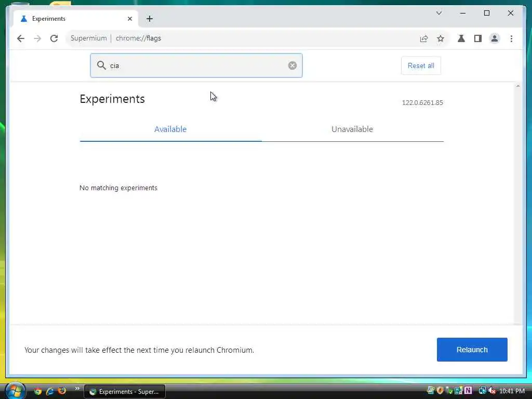Launch Chrome from the Quick Launch bar
Image resolution: width=532 pixels, height=399 pixels.
[37, 391]
